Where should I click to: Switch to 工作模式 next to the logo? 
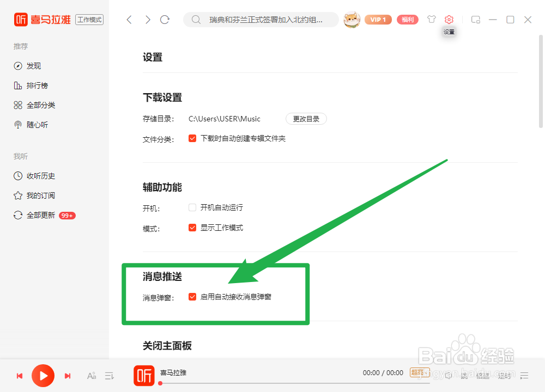[89, 19]
